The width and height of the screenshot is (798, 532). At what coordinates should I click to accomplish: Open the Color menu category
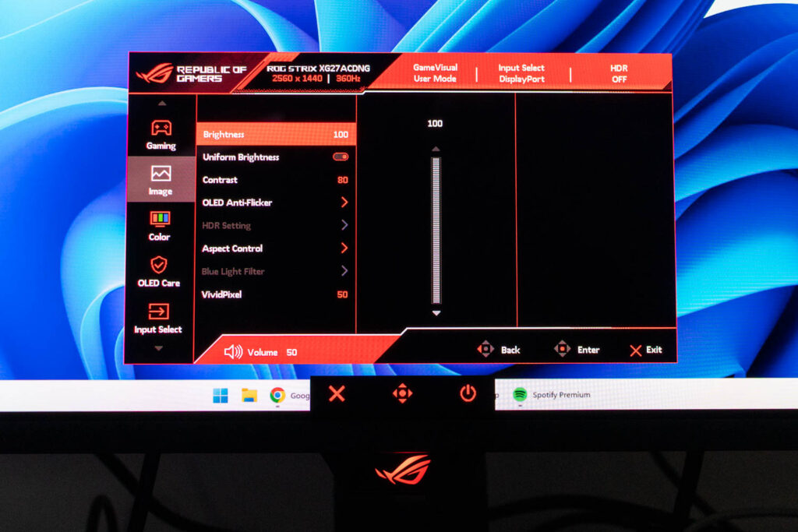point(159,226)
